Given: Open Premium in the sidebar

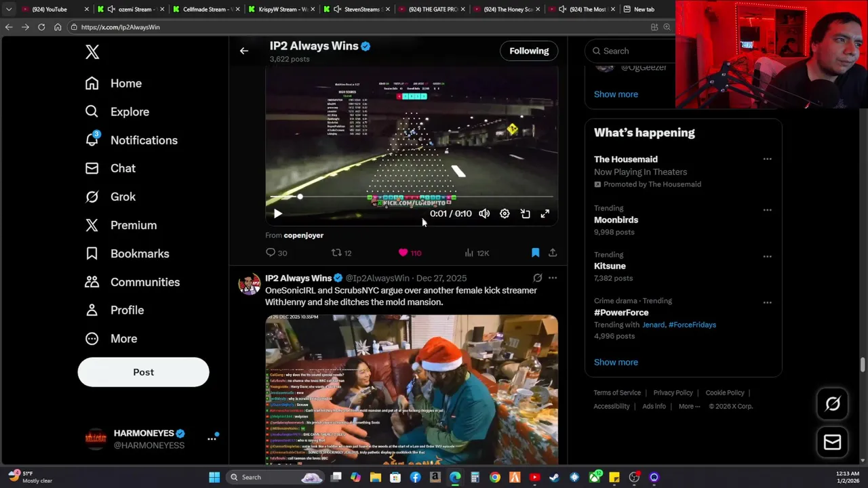Looking at the screenshot, I should point(121,225).
